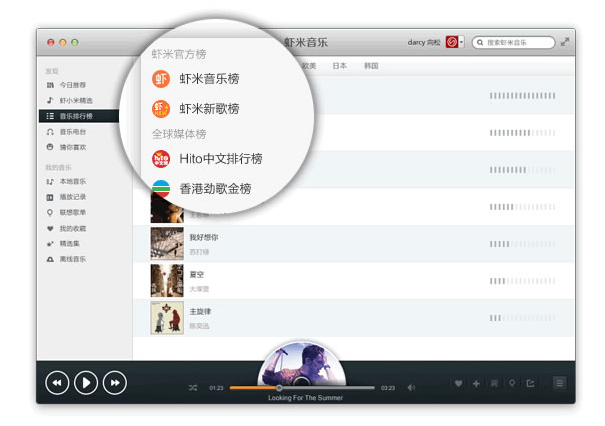Switch to the 欧美 tab
This screenshot has width=605, height=426.
pyautogui.click(x=309, y=66)
